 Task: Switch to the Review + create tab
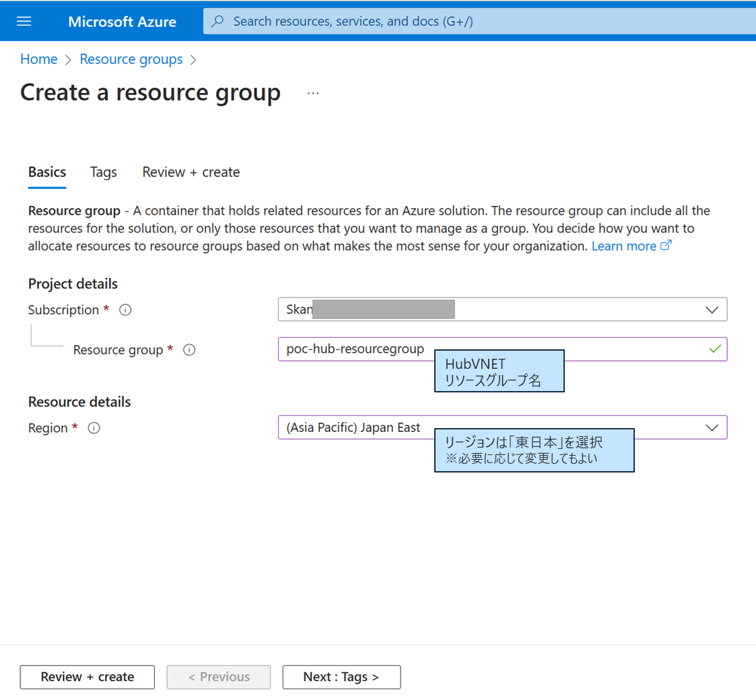tap(191, 172)
